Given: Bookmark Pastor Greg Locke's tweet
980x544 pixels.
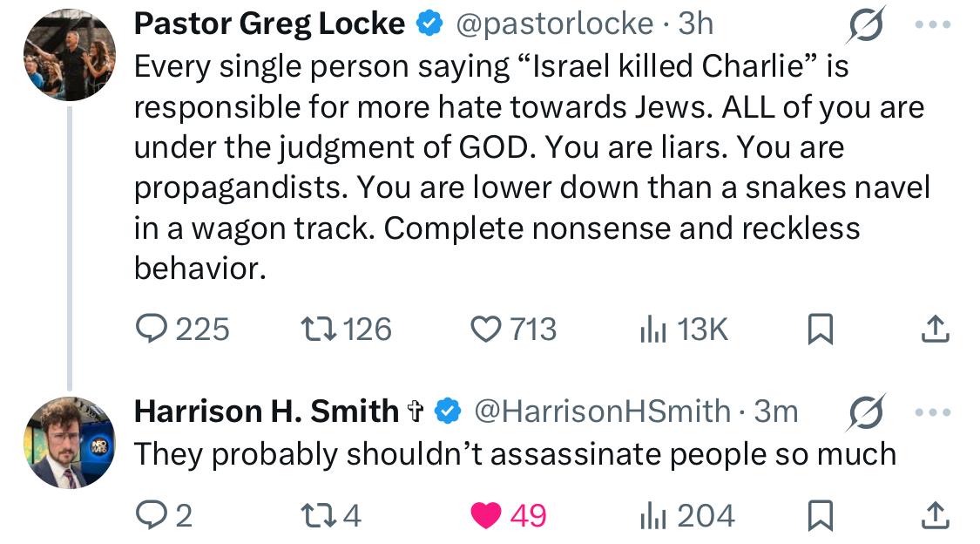Looking at the screenshot, I should point(821,329).
